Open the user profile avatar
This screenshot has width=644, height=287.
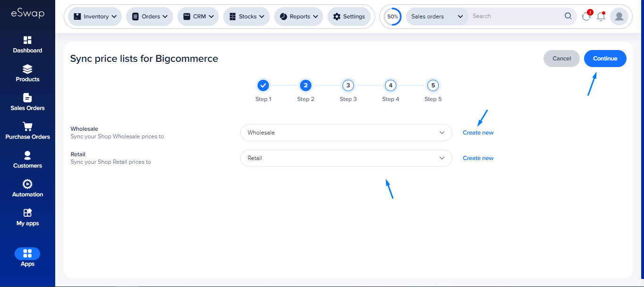[x=619, y=17]
